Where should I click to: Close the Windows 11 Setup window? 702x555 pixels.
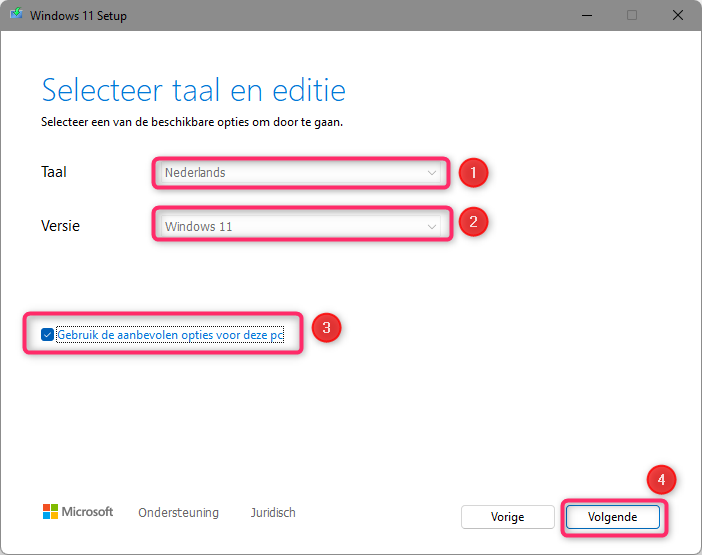pyautogui.click(x=678, y=15)
